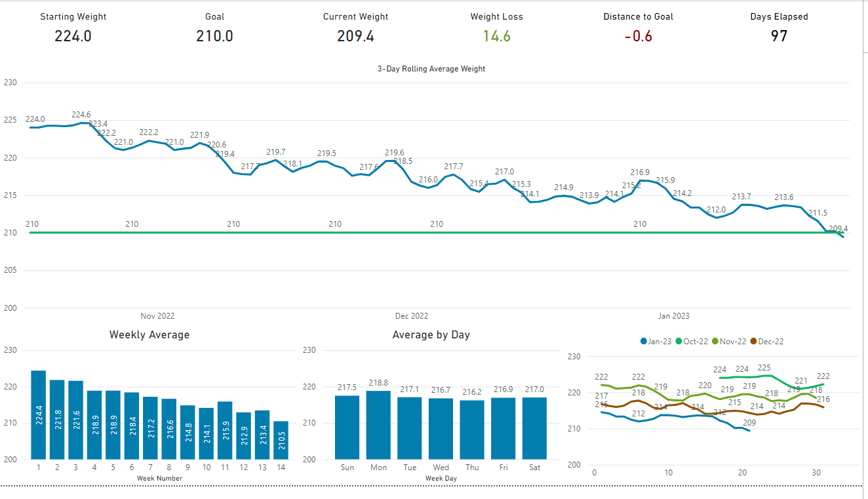Select the Saturday bar labeled 217.0
868x499 pixels.
pyautogui.click(x=534, y=428)
